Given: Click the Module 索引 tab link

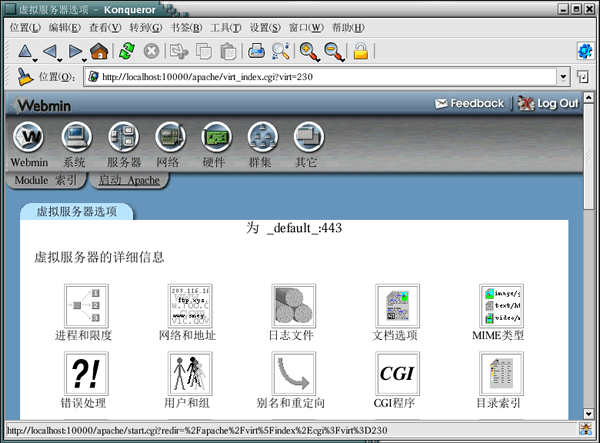Looking at the screenshot, I should pos(46,180).
